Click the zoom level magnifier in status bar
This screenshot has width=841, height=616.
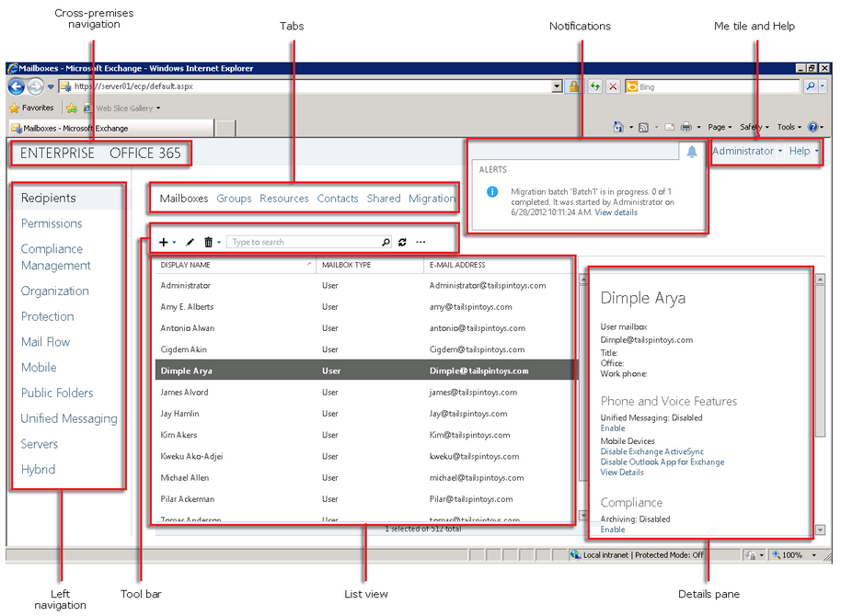[776, 555]
